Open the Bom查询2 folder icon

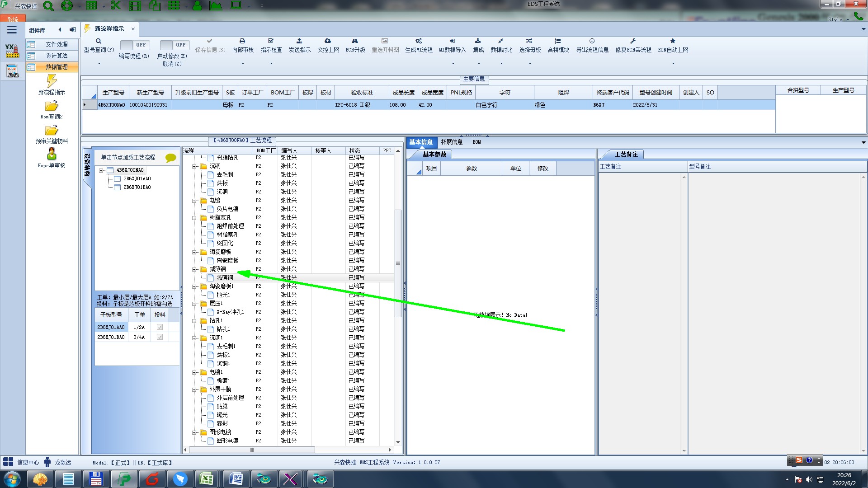pos(52,106)
